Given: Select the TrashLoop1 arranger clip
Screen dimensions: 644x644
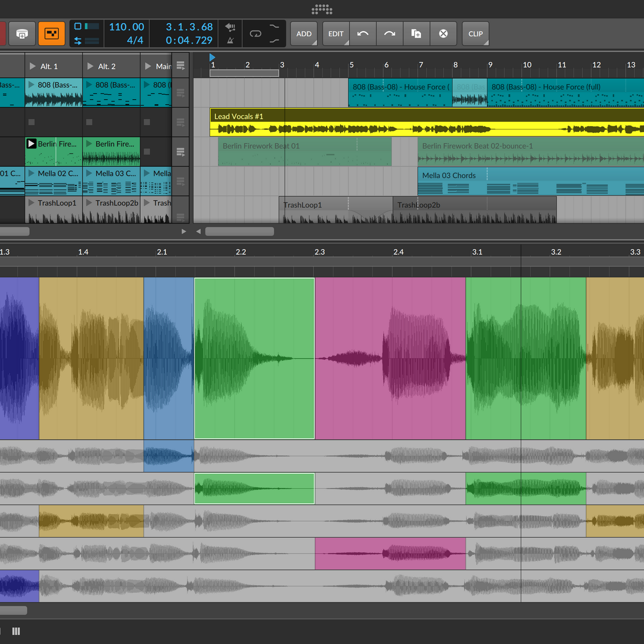Looking at the screenshot, I should pos(336,210).
